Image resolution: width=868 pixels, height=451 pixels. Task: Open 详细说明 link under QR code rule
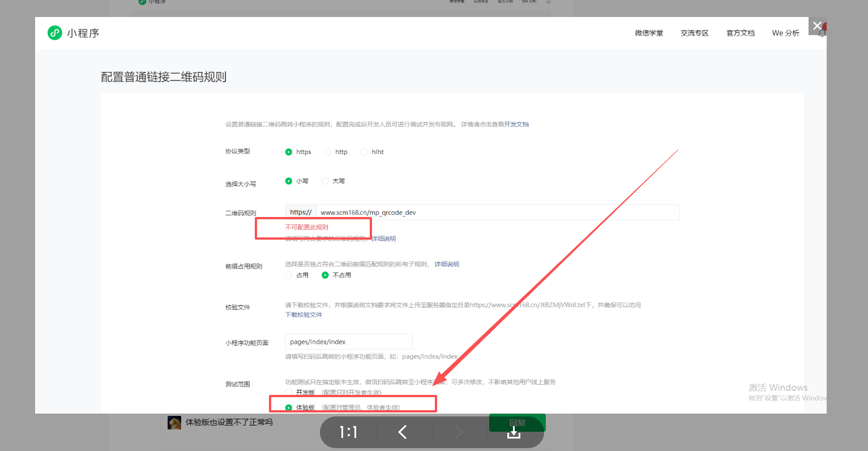click(x=383, y=239)
